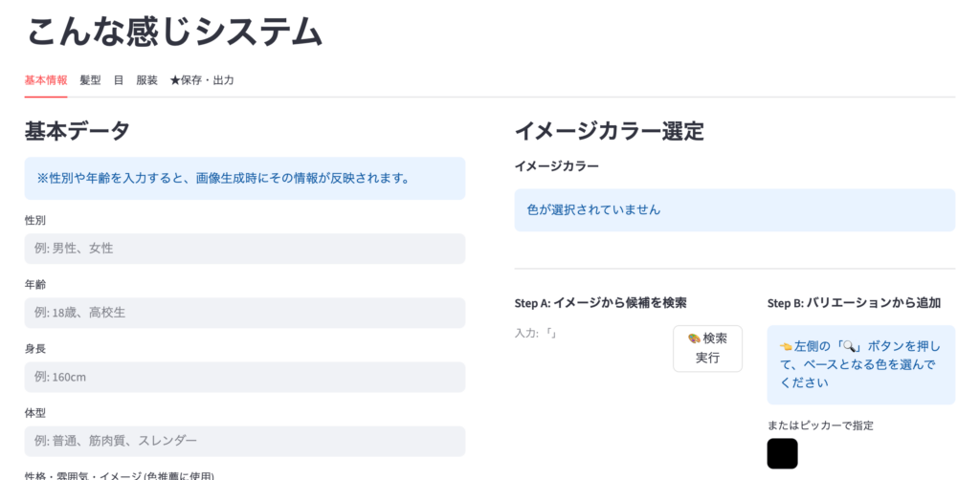This screenshot has height=480, width=980.
Task: Click the blue 性別や年齢 notice banner
Action: (x=245, y=178)
